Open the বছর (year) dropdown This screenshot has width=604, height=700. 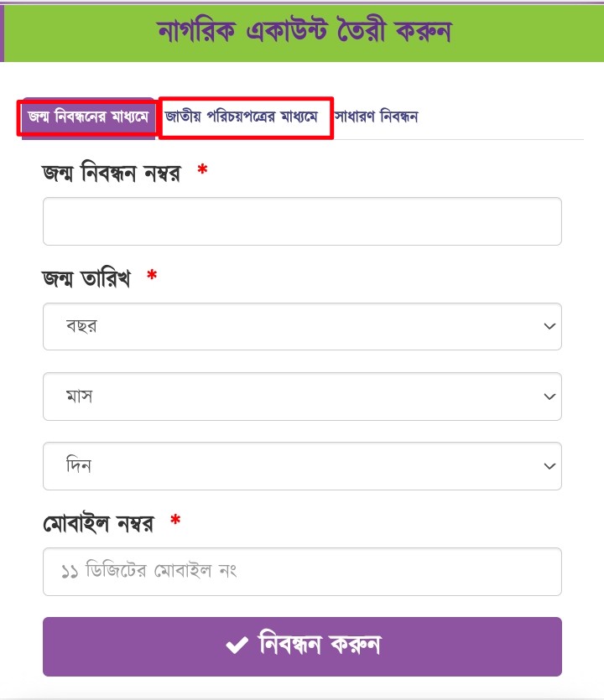click(x=302, y=326)
